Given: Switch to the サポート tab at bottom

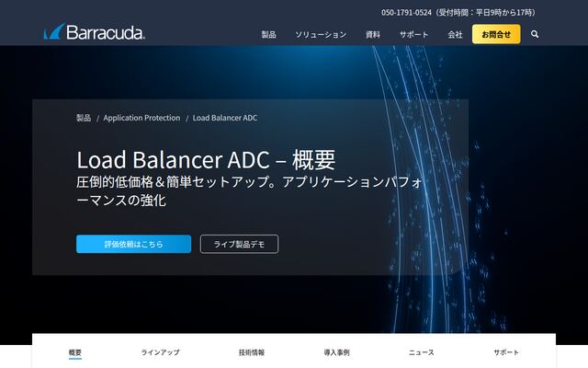Looking at the screenshot, I should (x=506, y=352).
